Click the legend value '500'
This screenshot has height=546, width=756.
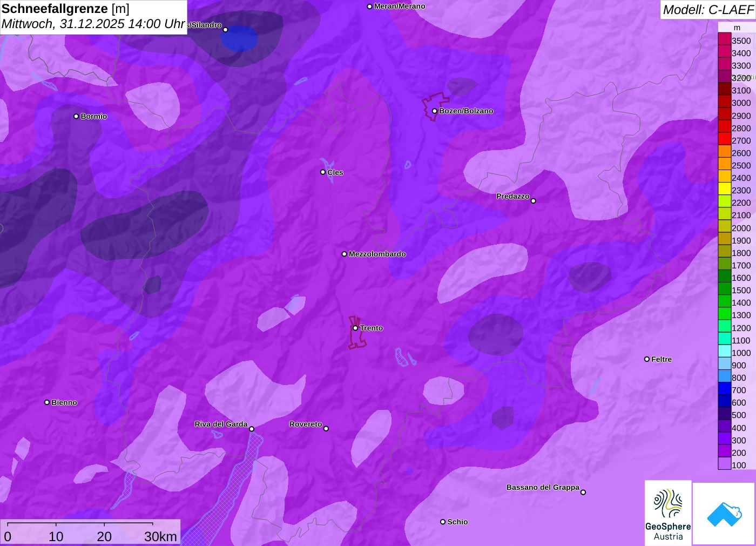point(739,415)
